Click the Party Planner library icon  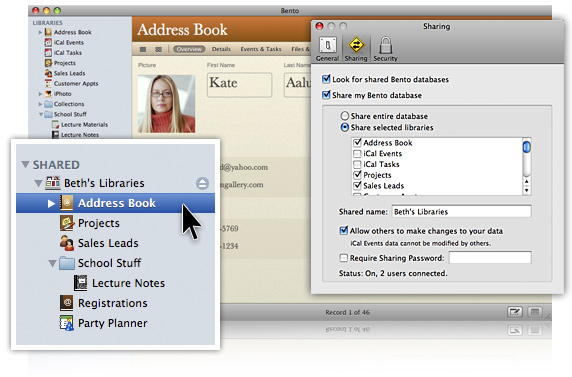point(67,323)
